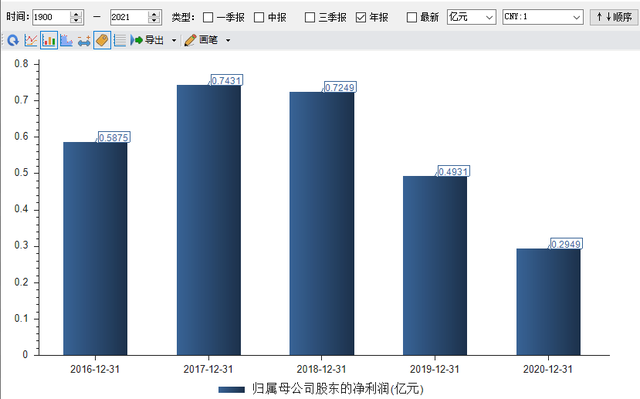
Task: Select the bar chart view icon
Action: 49,40
